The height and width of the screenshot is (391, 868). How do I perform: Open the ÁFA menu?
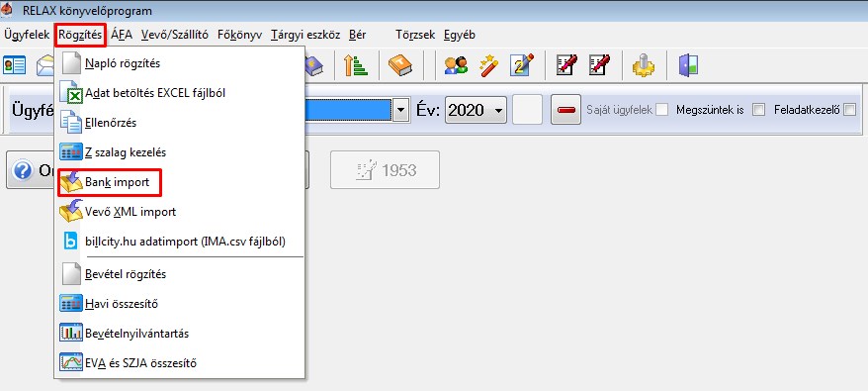tap(122, 35)
